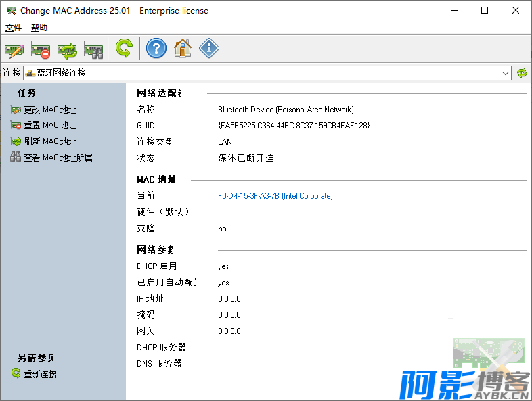The image size is (532, 401).
Task: Click icon beside 刷新 MAC 地址 task
Action: click(x=16, y=141)
